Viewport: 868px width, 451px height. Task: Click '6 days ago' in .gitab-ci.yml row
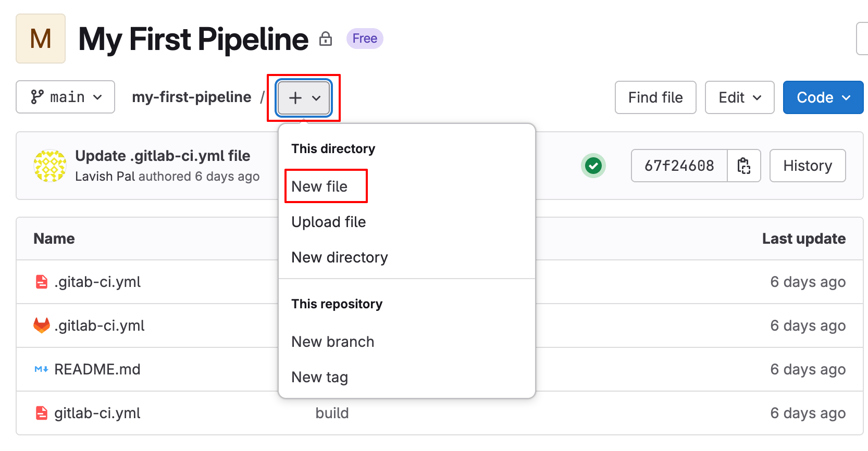tap(808, 282)
